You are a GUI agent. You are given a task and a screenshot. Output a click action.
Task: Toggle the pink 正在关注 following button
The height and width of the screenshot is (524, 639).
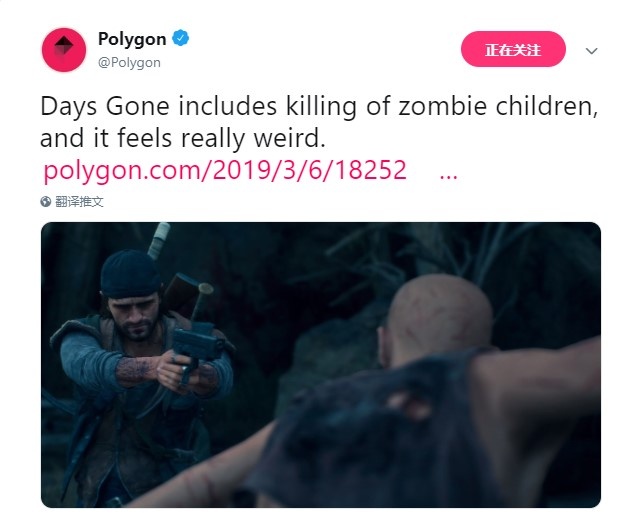(513, 49)
